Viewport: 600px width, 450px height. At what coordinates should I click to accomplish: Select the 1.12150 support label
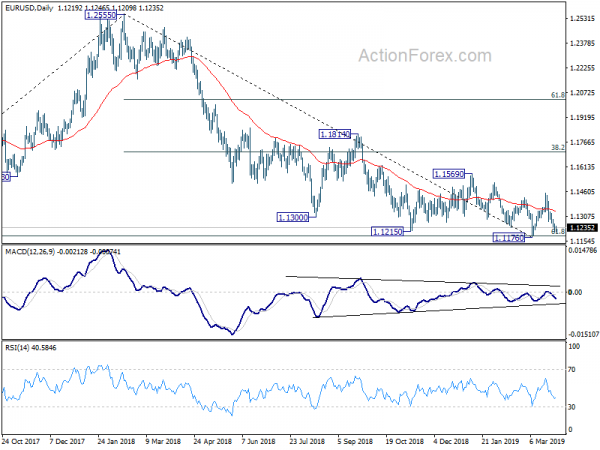click(x=387, y=232)
